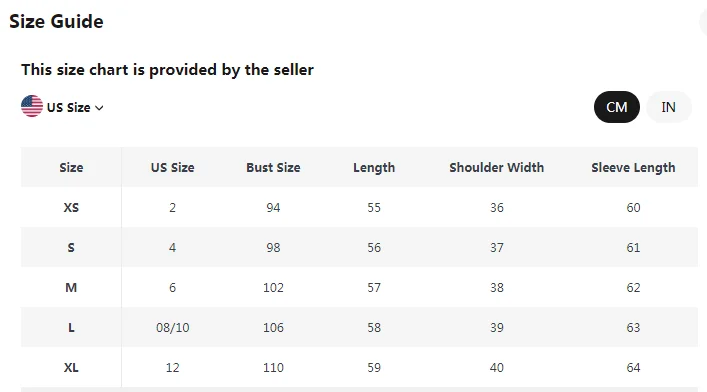Open the US Size region dropdown
This screenshot has height=392, width=707.
tap(62, 107)
